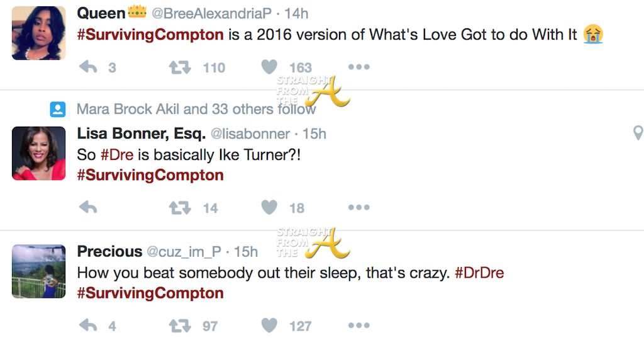Retweet Queen's tweet with 110 retweets

tap(180, 67)
